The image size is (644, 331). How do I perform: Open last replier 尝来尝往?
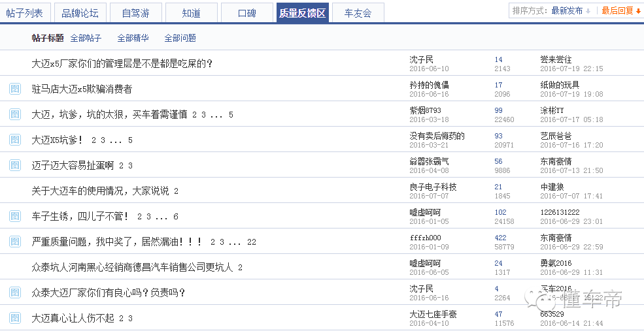556,59
